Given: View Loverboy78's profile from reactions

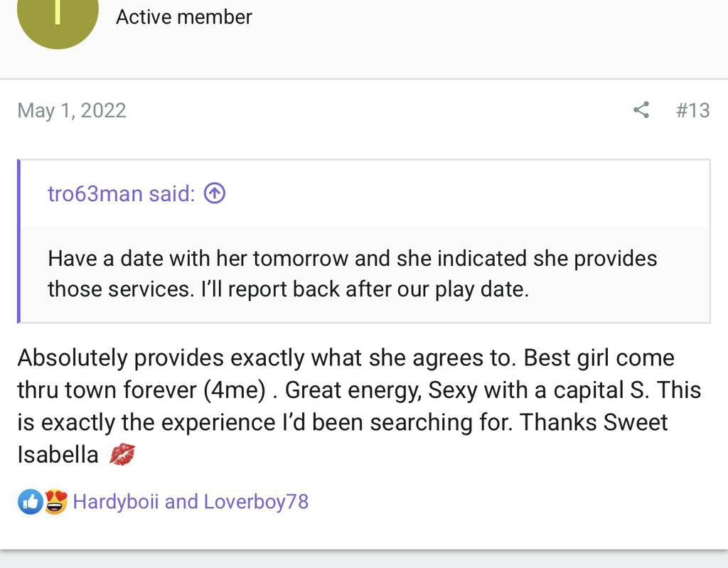Looking at the screenshot, I should [x=256, y=502].
